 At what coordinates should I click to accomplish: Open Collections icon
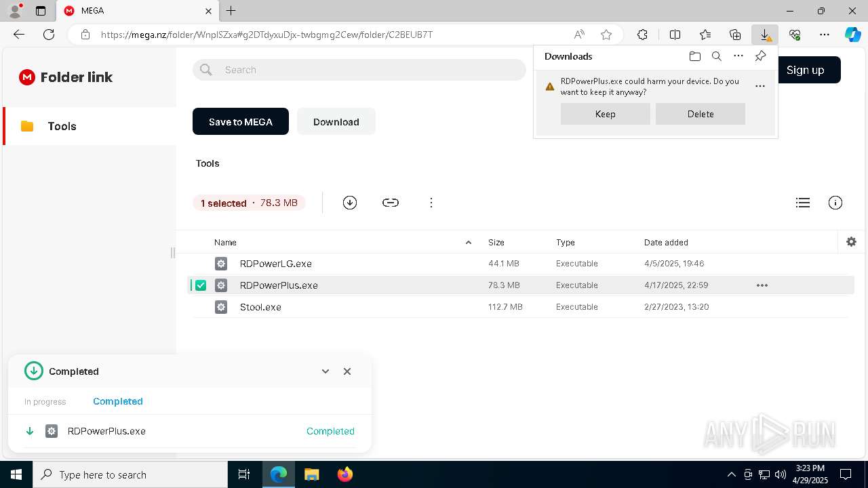pyautogui.click(x=735, y=35)
